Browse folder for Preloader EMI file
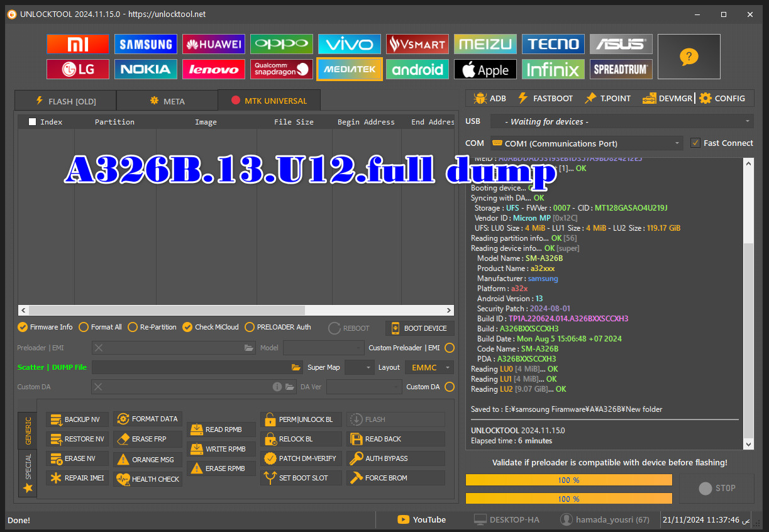Viewport: 769px width, 532px height. click(249, 348)
